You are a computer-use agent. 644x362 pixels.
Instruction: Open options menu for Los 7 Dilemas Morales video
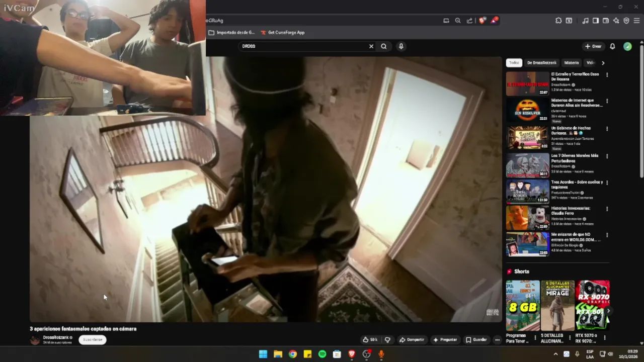point(607,155)
